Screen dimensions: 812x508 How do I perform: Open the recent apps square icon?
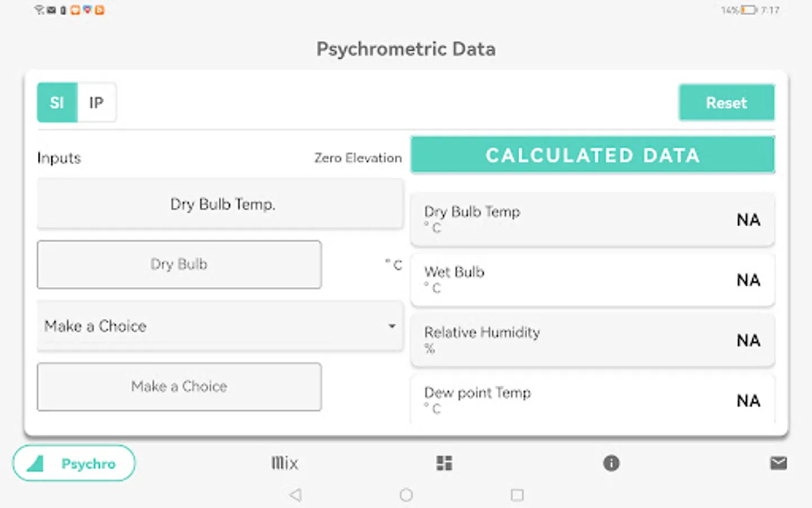coord(517,495)
